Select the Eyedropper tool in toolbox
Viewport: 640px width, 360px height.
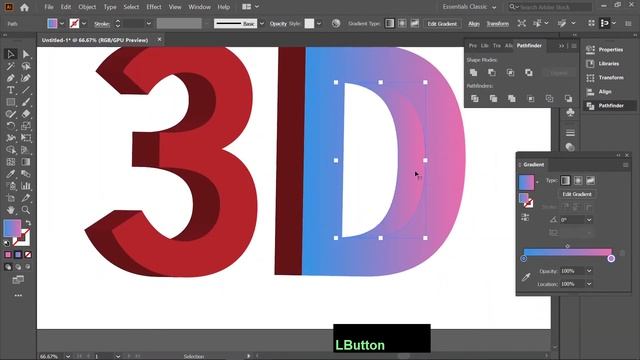[x=11, y=174]
